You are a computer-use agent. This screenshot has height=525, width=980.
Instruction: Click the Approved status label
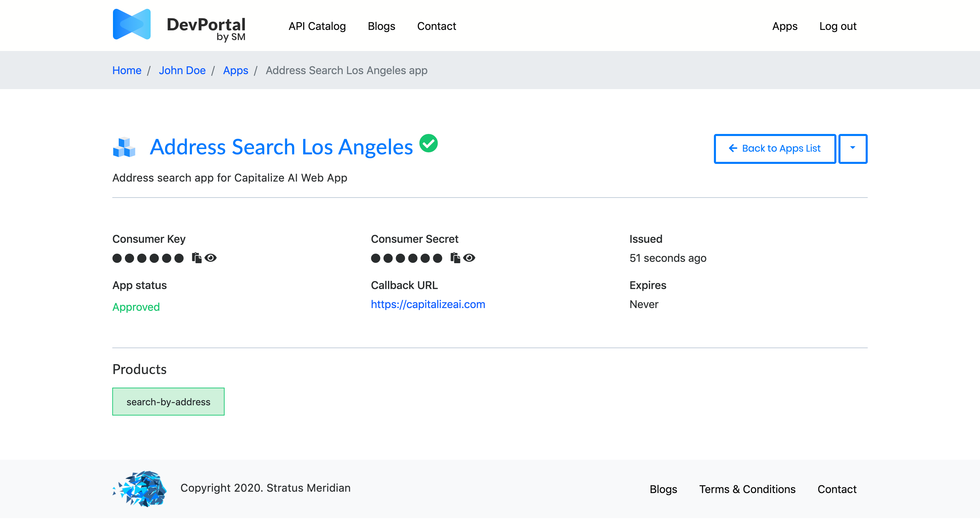click(136, 307)
